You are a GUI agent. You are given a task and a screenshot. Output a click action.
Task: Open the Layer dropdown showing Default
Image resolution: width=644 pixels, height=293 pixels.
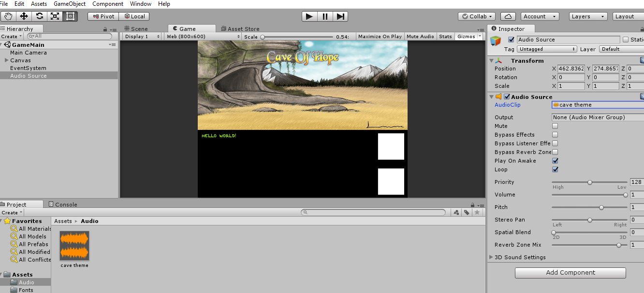621,49
